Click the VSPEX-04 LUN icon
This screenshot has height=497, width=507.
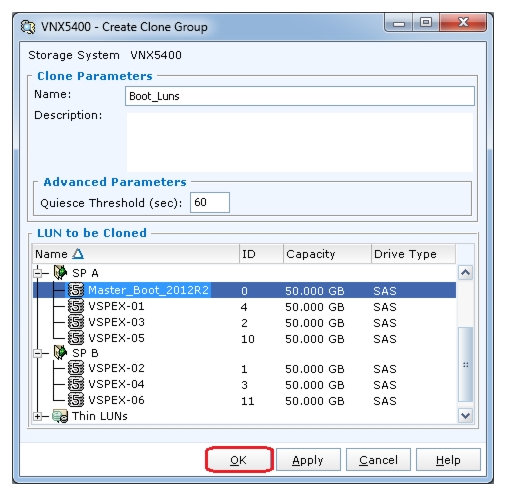tap(76, 384)
